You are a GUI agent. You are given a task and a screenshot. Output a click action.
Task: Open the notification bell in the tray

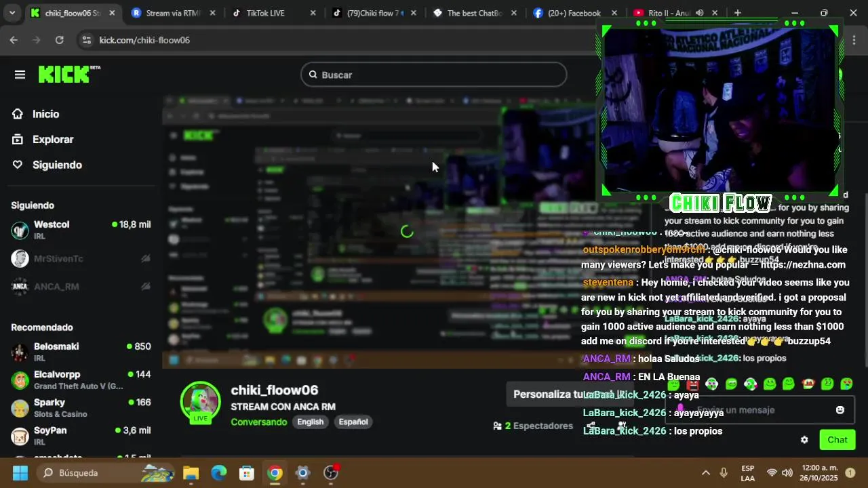[850, 472]
